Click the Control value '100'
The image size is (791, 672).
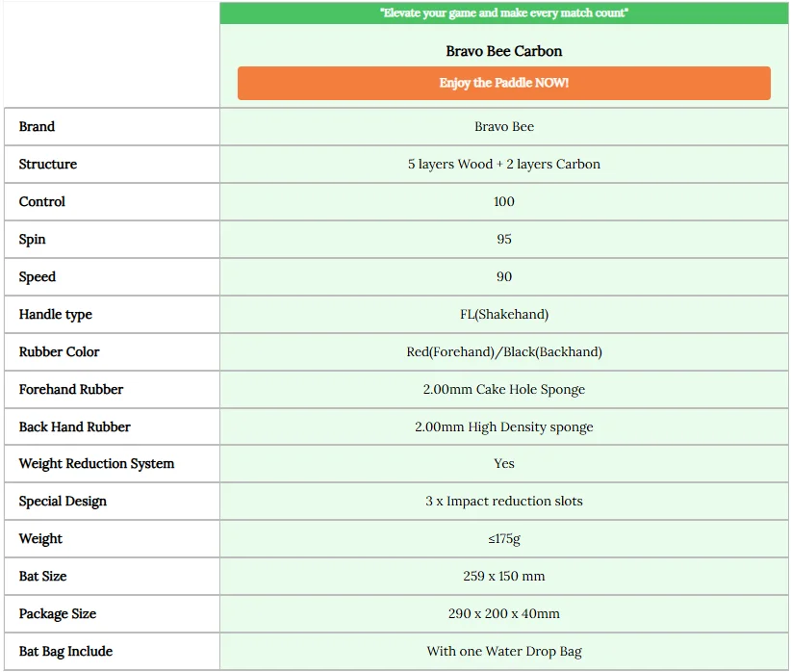click(x=504, y=201)
